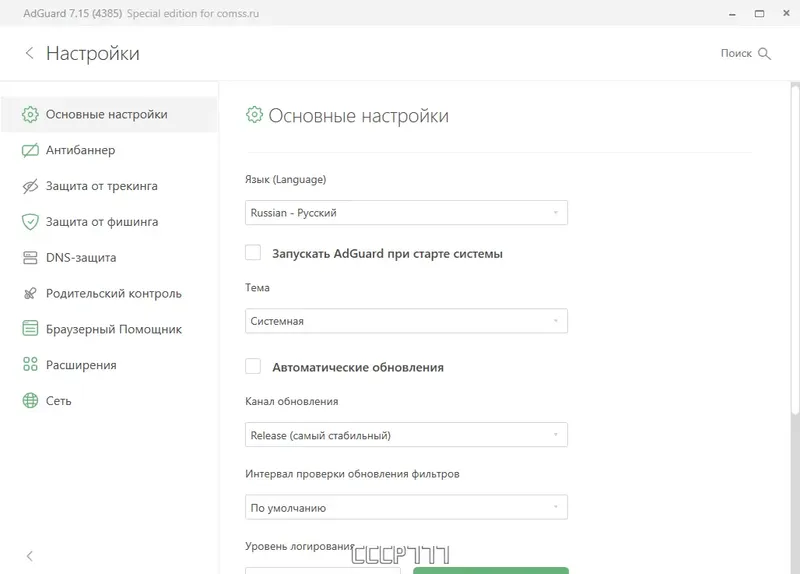Viewport: 800px width, 574px height.
Task: Go back using the header arrow
Action: [x=29, y=53]
